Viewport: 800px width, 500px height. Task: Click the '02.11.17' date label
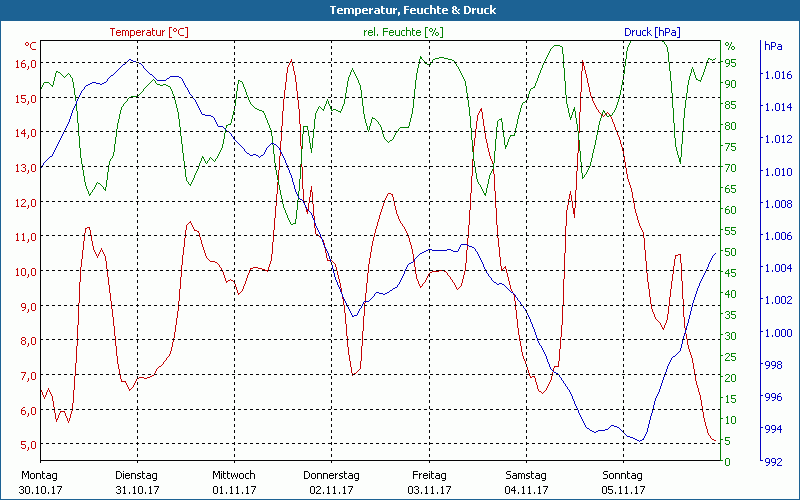point(331,490)
